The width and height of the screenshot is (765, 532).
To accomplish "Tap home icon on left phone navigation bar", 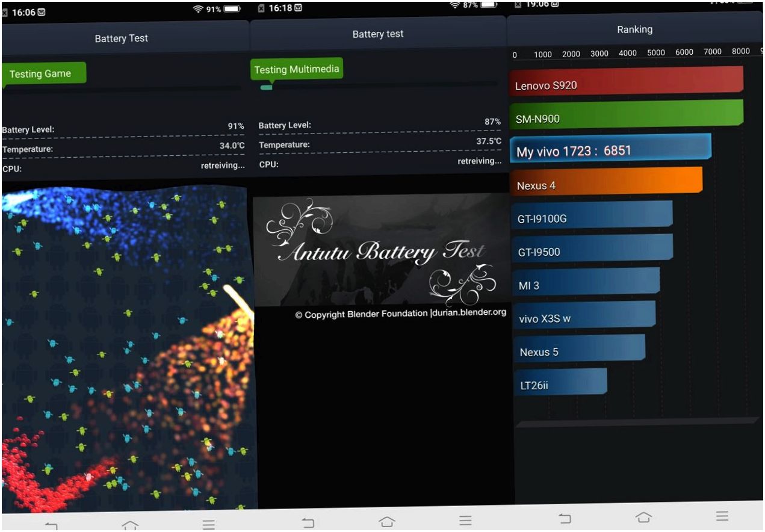I will coord(130,525).
